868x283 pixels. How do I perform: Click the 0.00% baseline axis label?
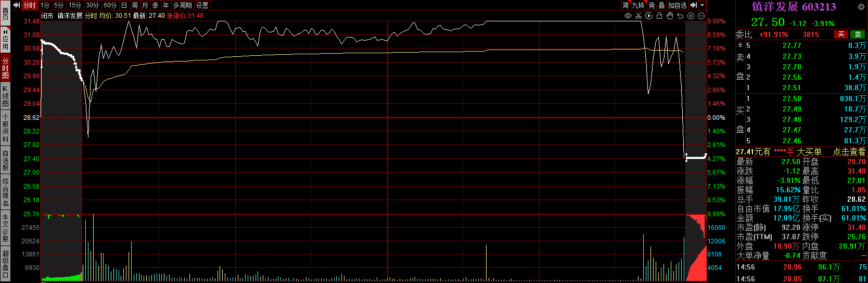coord(716,118)
